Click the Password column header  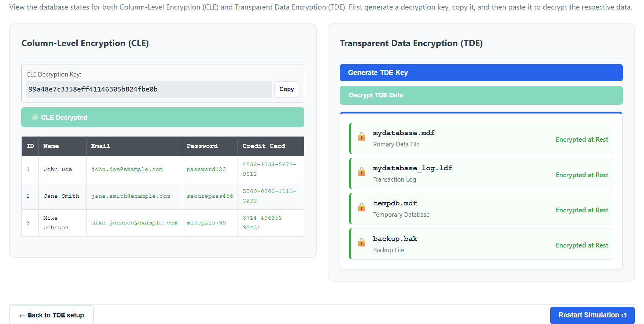coord(202,146)
